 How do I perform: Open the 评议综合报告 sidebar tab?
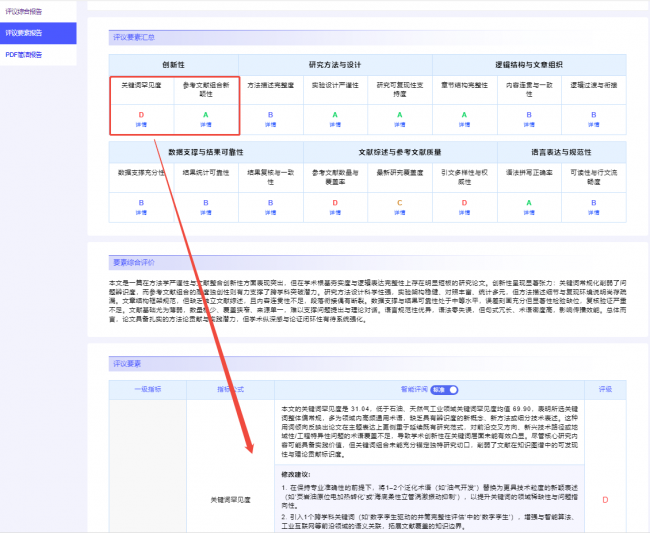[x=27, y=10]
